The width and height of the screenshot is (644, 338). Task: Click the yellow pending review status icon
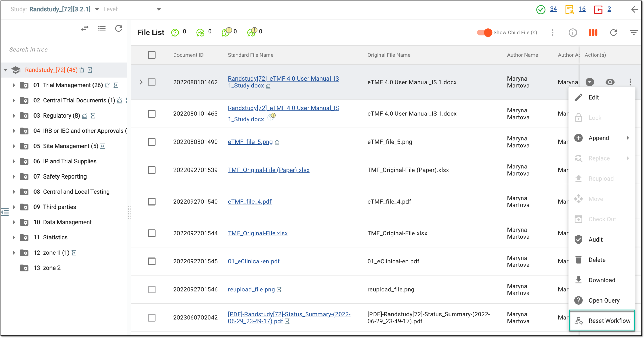[x=570, y=10]
